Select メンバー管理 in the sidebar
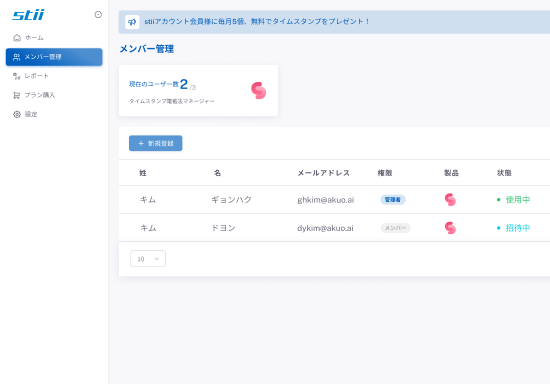Screen dimensions: 550x384 point(54,57)
